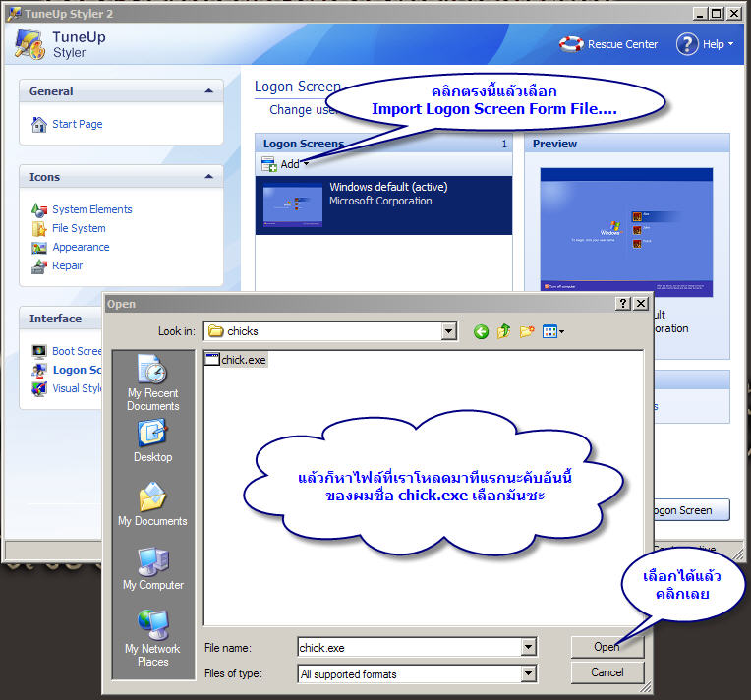This screenshot has height=700, width=751.
Task: Click the Open dialog help question button
Action: pos(622,303)
